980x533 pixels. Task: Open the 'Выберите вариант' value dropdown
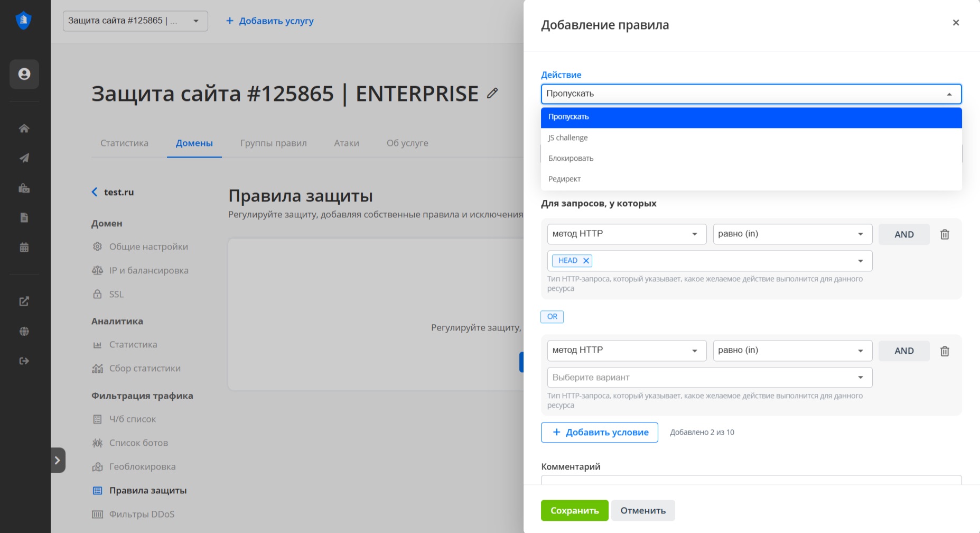709,378
